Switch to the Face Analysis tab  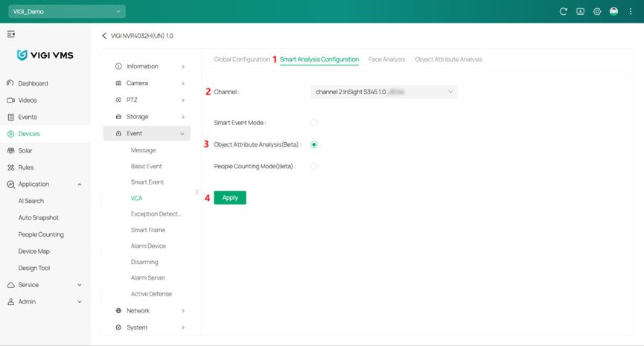tap(386, 60)
